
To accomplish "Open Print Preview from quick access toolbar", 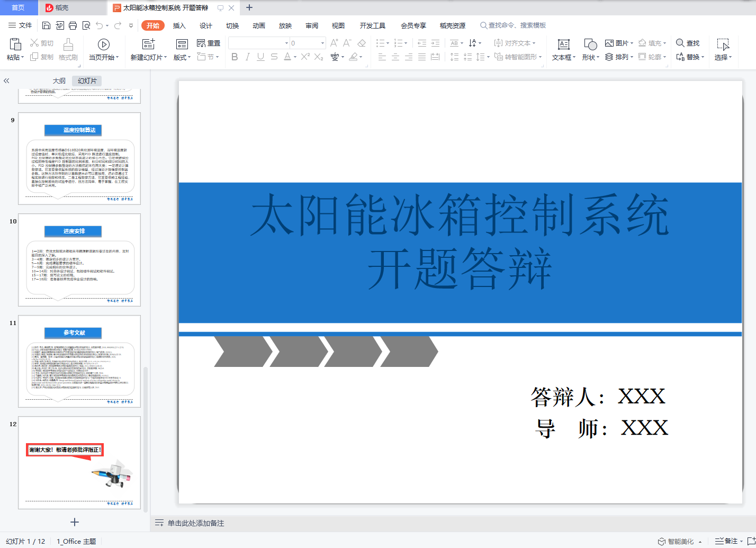I will pos(86,25).
